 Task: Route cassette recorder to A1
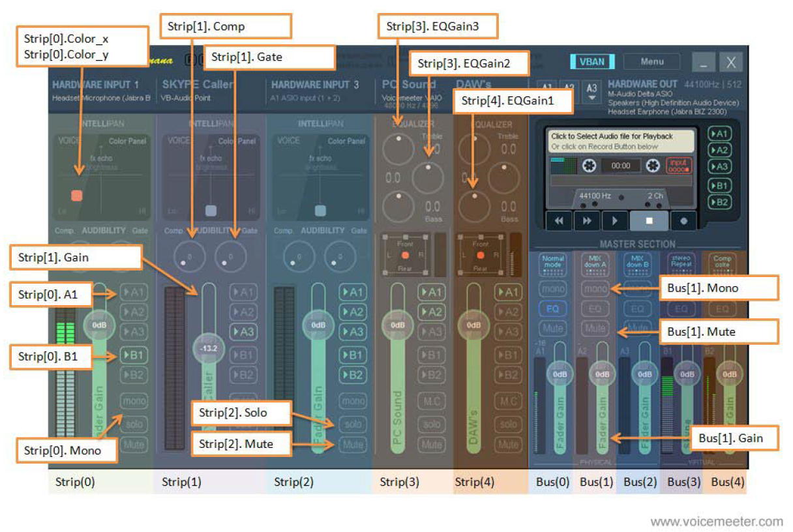pos(721,134)
